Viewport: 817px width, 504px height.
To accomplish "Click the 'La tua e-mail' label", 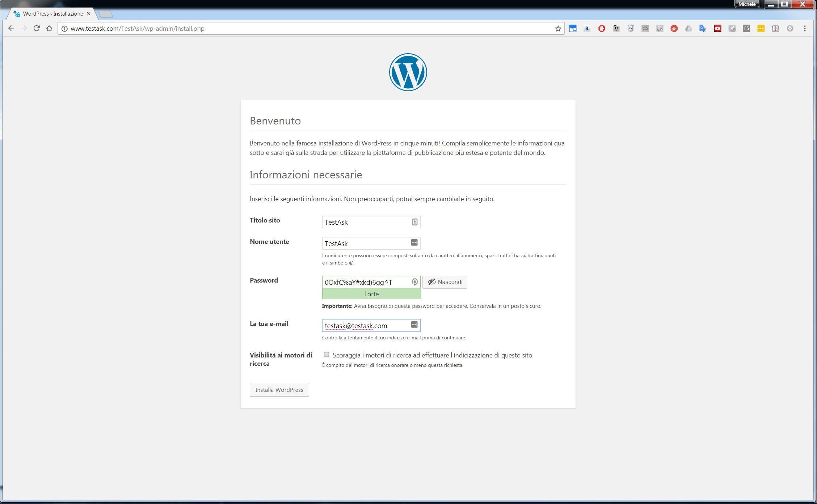I will click(269, 323).
